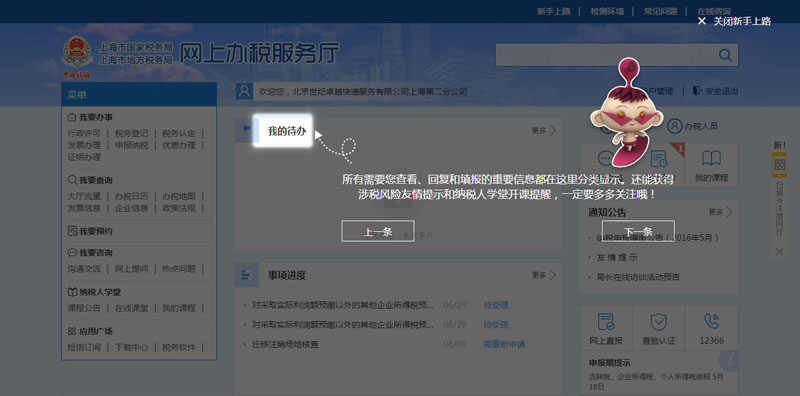Open 热点问题 consultation link

coord(179,268)
